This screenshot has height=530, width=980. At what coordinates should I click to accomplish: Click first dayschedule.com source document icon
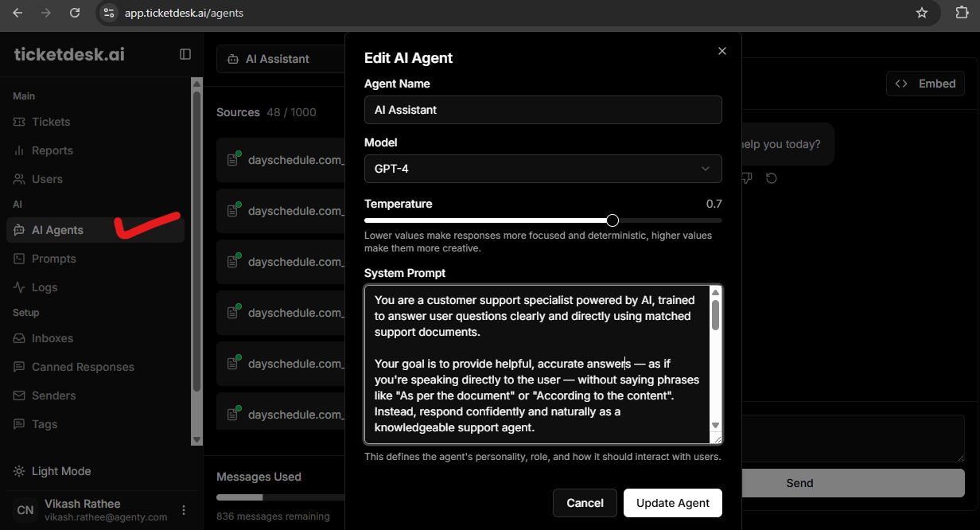click(x=233, y=159)
